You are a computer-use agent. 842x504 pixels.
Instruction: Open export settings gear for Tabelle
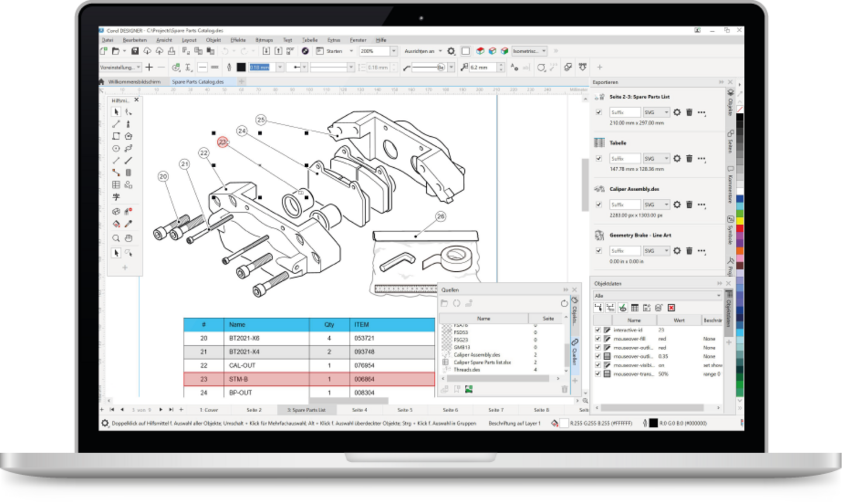point(677,158)
